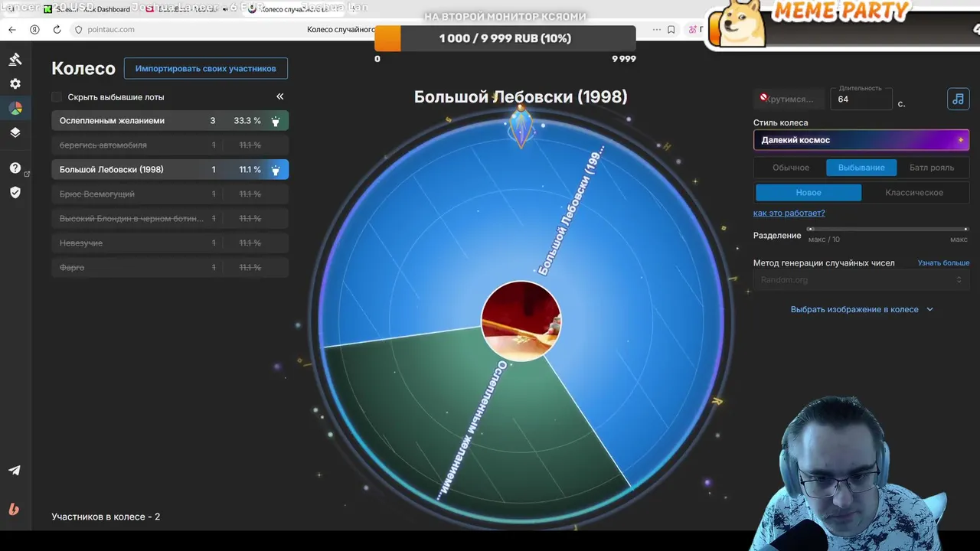Image resolution: width=980 pixels, height=551 pixels.
Task: Select Батл рояль wheel mode
Action: pyautogui.click(x=932, y=168)
